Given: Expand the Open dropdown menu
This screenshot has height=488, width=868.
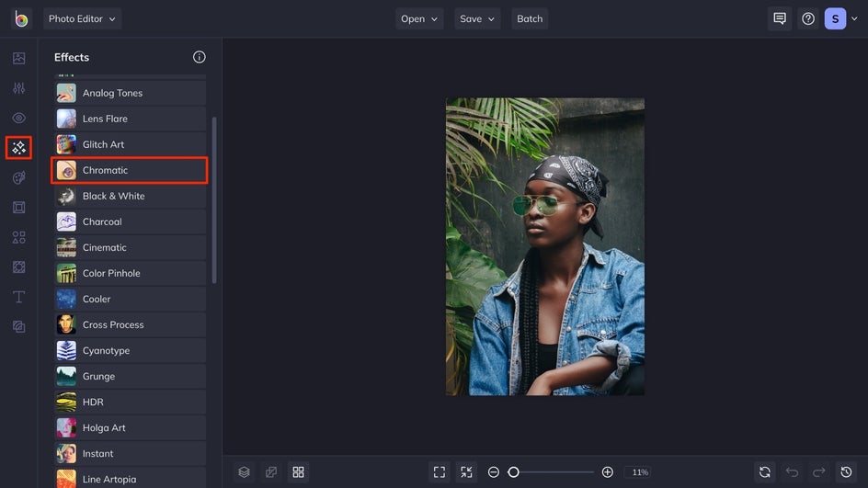Looking at the screenshot, I should tap(419, 18).
